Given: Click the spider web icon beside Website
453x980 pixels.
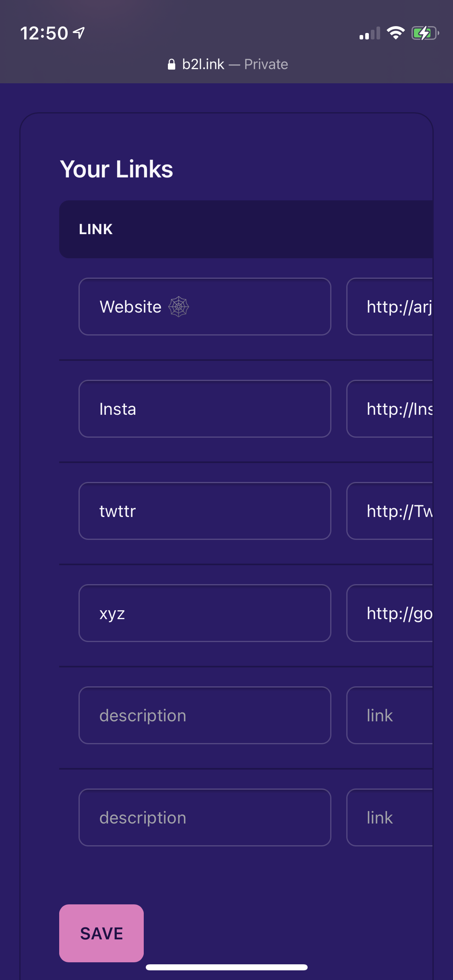Looking at the screenshot, I should (178, 307).
